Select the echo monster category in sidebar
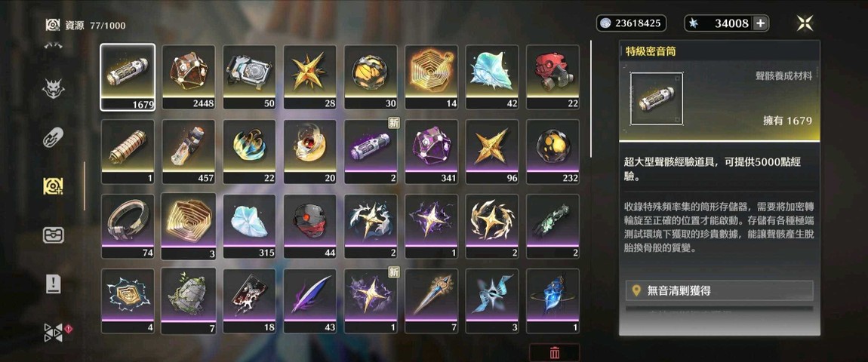The height and width of the screenshot is (362, 868). [54, 88]
